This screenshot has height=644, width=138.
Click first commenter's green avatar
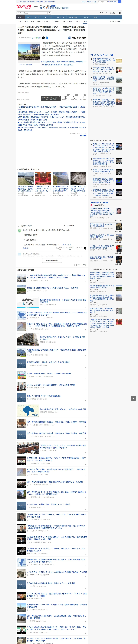19,231
